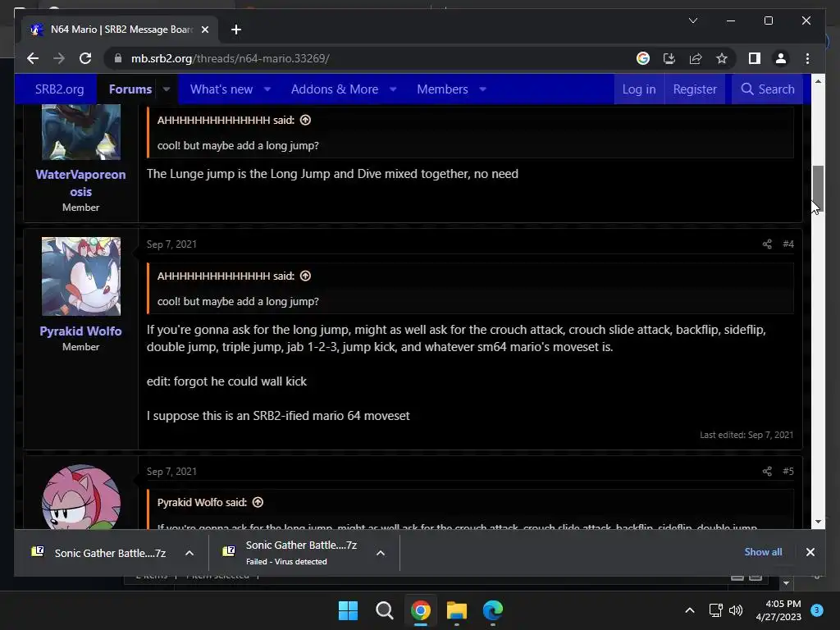This screenshot has width=840, height=630.
Task: Expand options for failed Sonic Gather Battle download
Action: (x=381, y=553)
